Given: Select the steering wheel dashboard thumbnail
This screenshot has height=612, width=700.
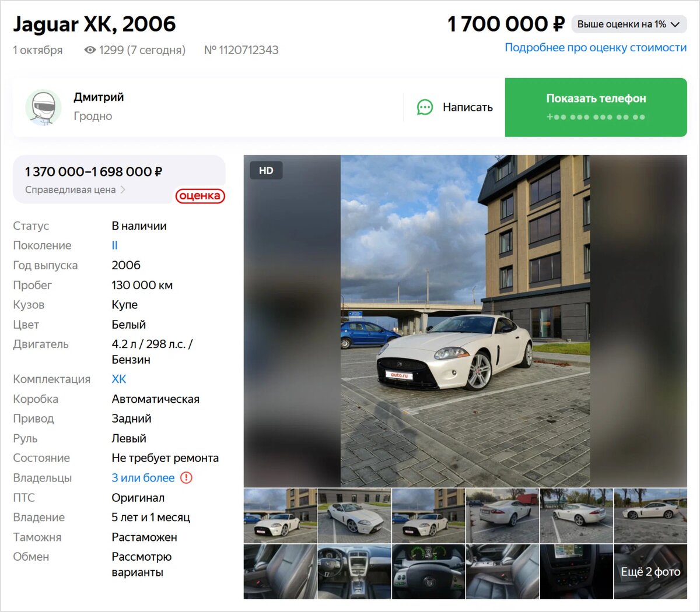Looking at the screenshot, I should pyautogui.click(x=428, y=572).
